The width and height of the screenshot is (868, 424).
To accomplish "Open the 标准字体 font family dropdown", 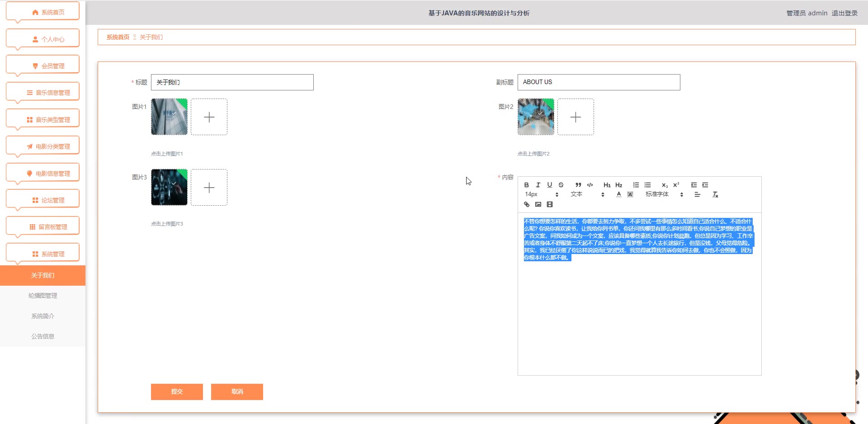I will click(x=664, y=194).
